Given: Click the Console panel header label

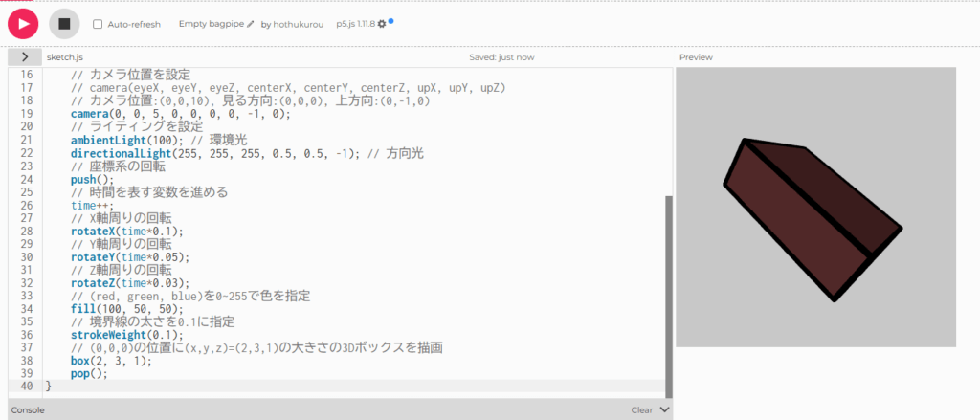Looking at the screenshot, I should 28,410.
